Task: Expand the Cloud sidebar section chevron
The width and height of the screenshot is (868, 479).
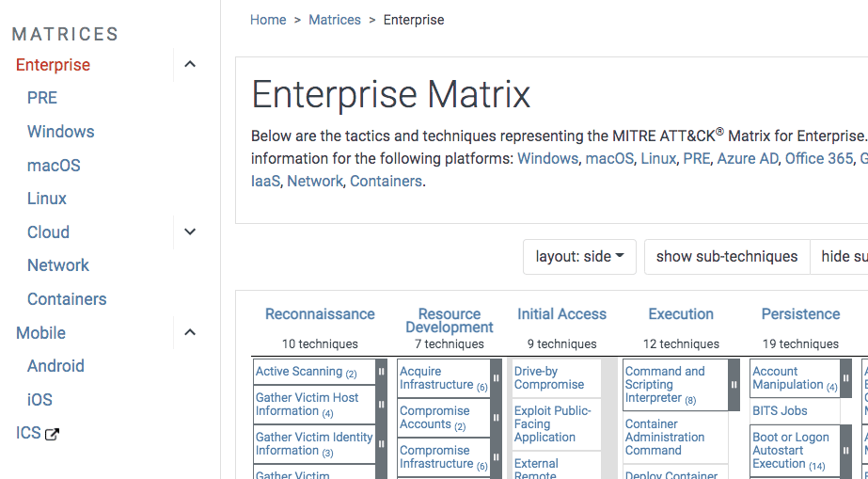Action: [190, 232]
